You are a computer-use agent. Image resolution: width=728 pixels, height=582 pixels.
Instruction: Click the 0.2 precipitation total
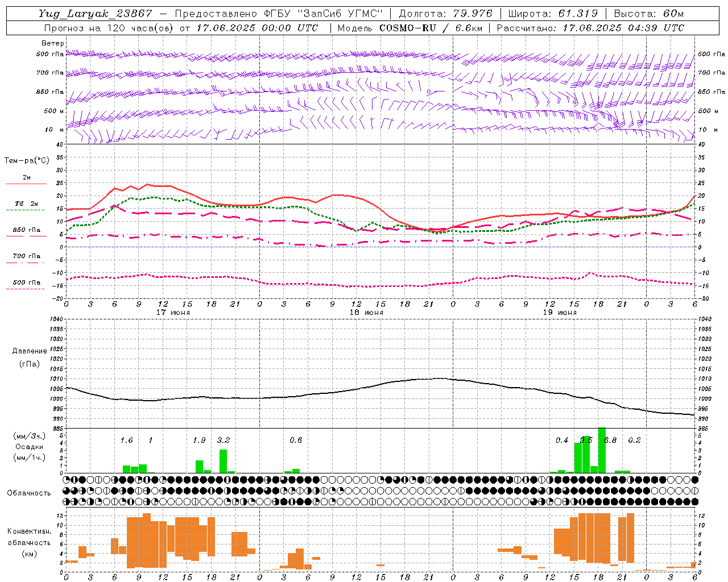(x=634, y=440)
